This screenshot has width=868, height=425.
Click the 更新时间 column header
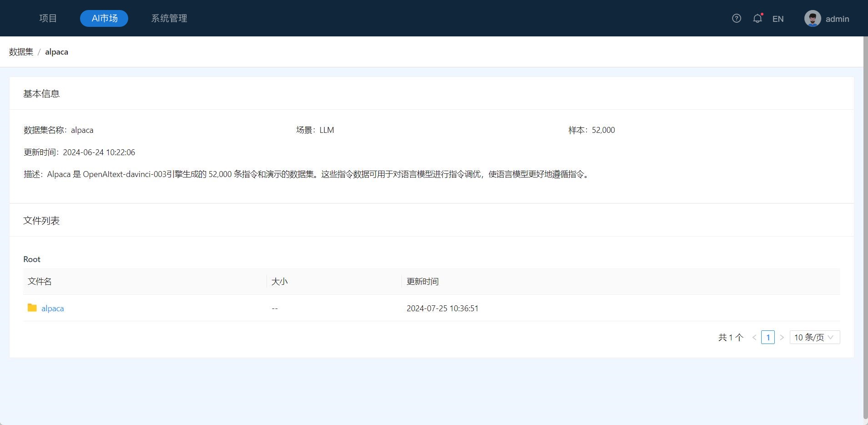tap(422, 282)
